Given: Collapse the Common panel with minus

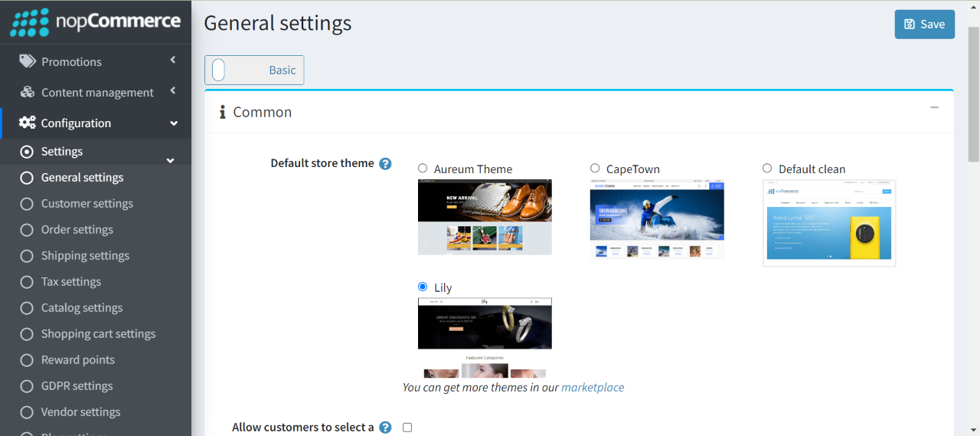Looking at the screenshot, I should [934, 108].
